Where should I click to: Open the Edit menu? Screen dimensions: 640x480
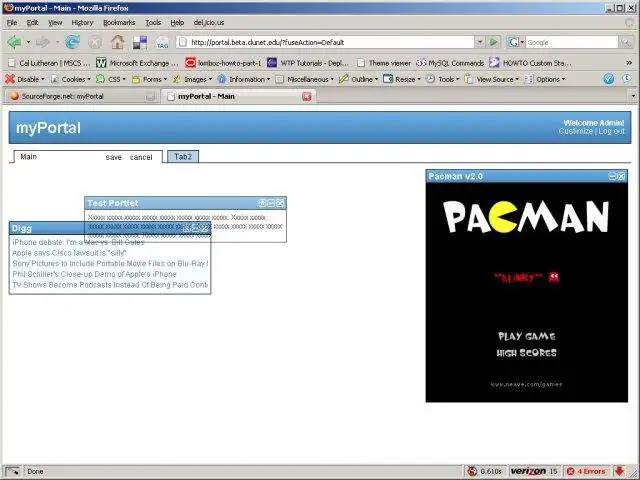tap(32, 23)
